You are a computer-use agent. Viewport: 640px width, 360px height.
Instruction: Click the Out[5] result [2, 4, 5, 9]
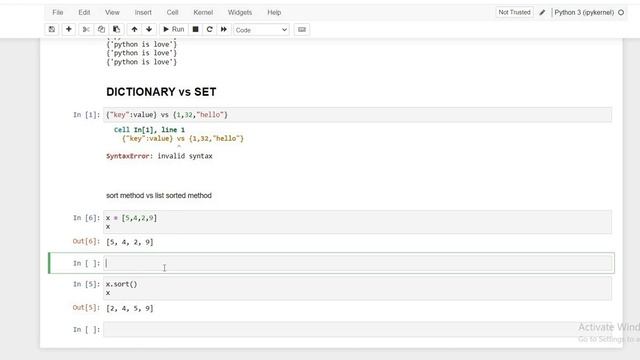pos(130,308)
